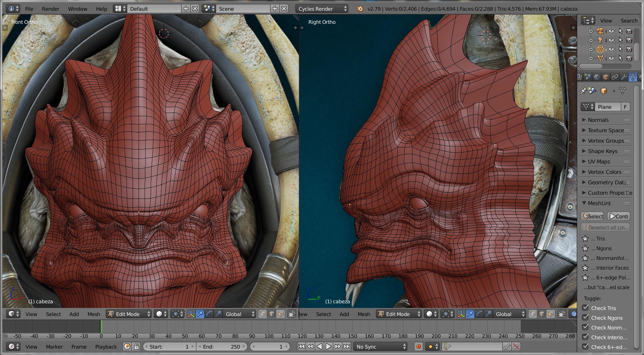This screenshot has width=644, height=355.
Task: Hide the camera object using its eye icon
Action: pyautogui.click(x=611, y=31)
